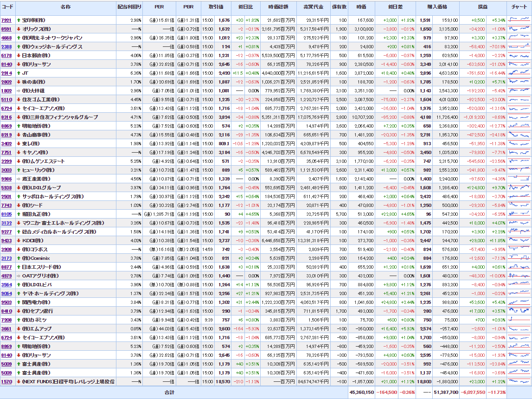
Task: Open the mini chart for 宝印刷(株) row
Action: click(519, 20)
